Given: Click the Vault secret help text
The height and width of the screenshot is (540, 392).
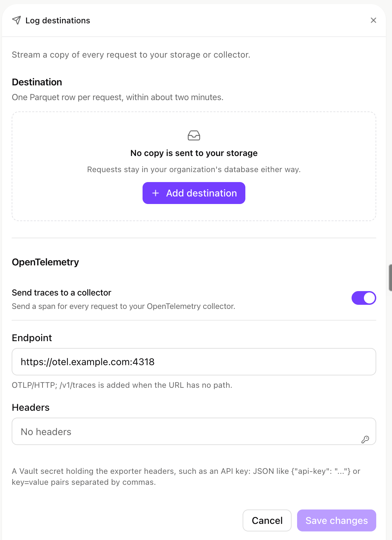Looking at the screenshot, I should coord(186,477).
